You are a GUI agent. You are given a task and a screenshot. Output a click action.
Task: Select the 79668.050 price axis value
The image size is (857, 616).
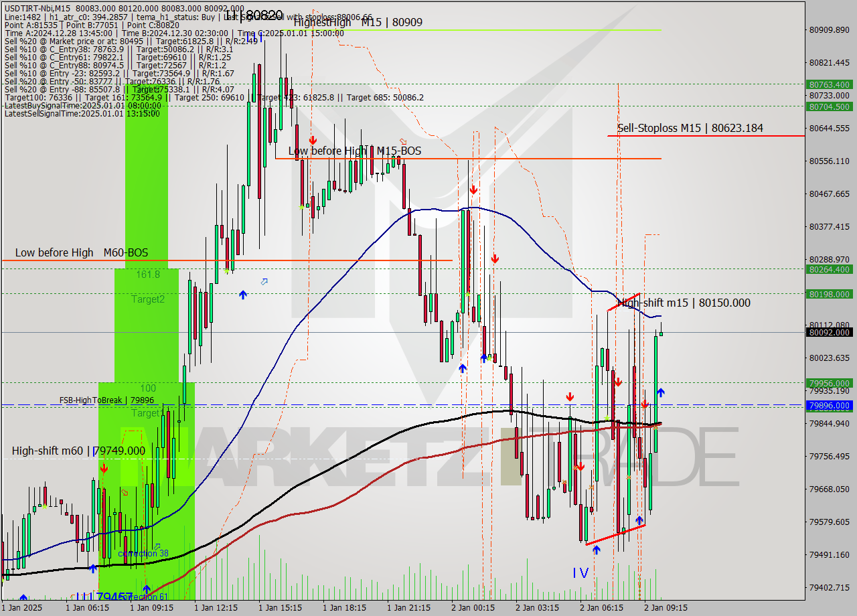[x=830, y=489]
